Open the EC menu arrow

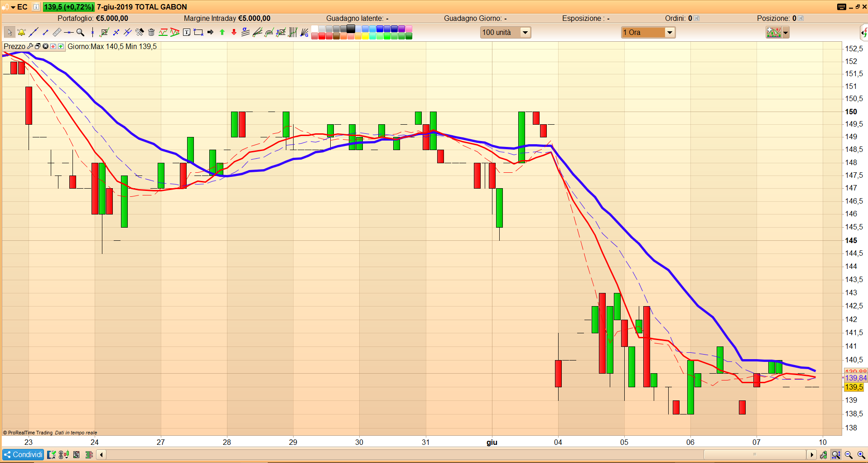13,7
